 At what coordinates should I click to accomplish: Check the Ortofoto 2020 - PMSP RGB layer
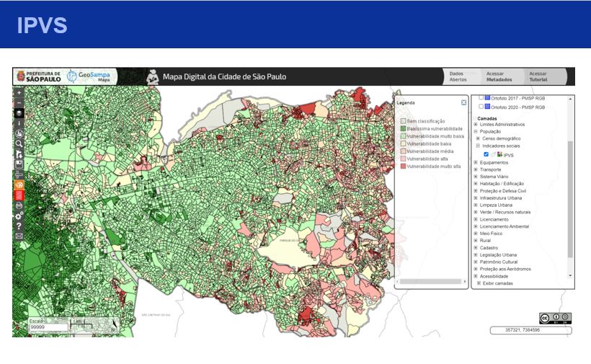pyautogui.click(x=482, y=107)
